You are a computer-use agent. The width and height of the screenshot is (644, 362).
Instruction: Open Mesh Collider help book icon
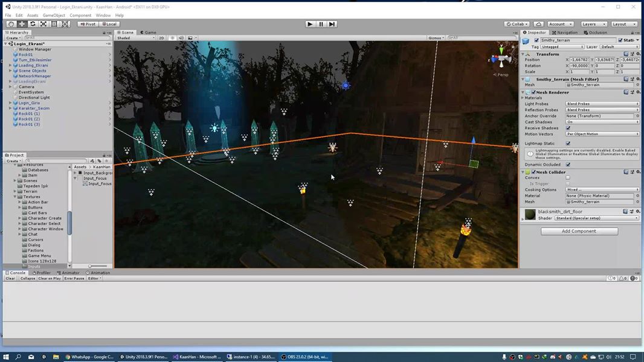coord(626,172)
